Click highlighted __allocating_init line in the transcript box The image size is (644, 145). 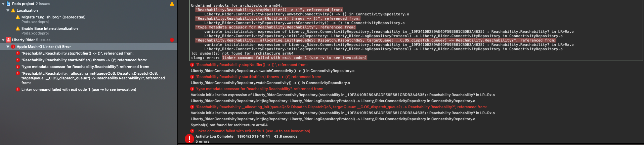tap(376, 40)
